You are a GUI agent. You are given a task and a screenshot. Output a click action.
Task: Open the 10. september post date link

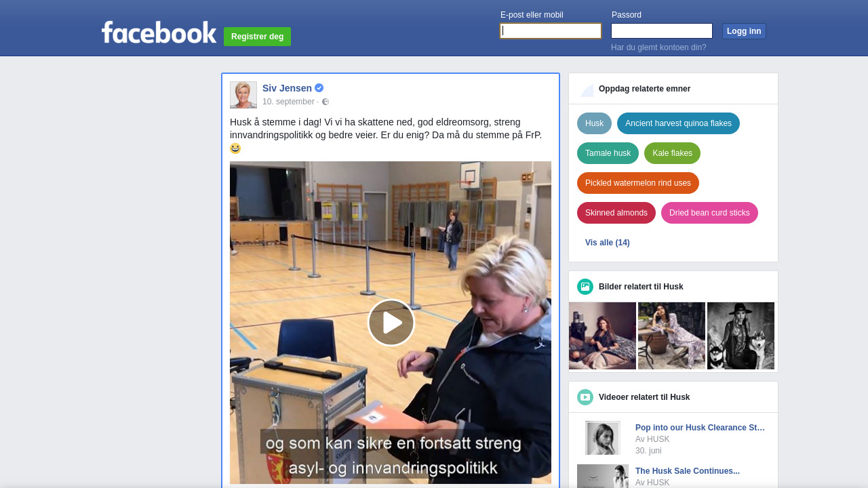[x=288, y=102]
